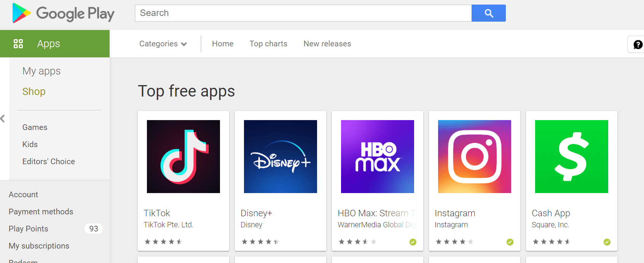Click Instagram star rating

pos(454,242)
